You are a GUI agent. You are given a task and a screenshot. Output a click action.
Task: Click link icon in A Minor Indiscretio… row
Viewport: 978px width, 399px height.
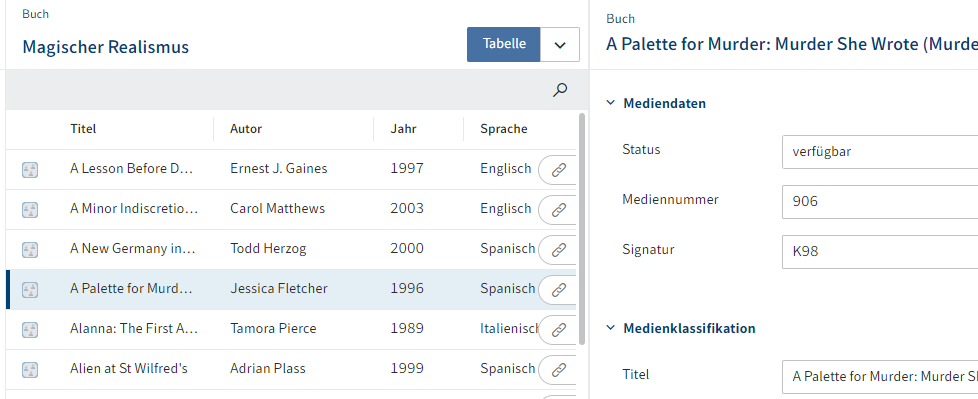point(558,209)
